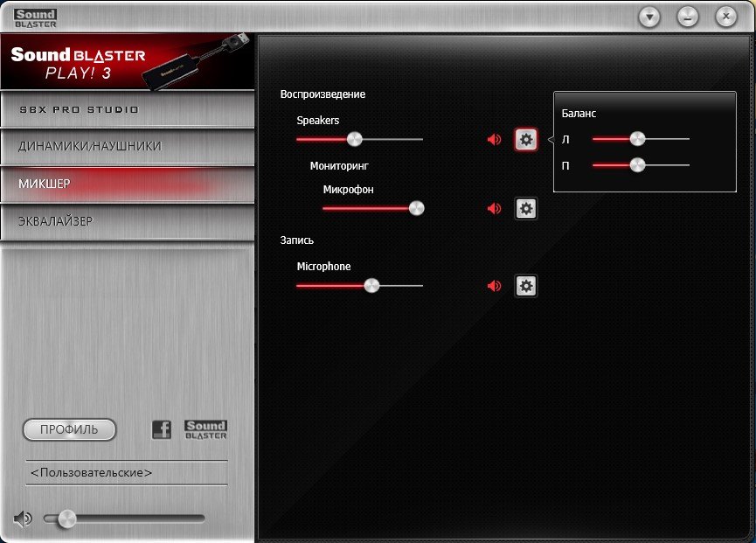Click the <Пользовательские> profile field
This screenshot has height=543, width=756.
pos(127,472)
